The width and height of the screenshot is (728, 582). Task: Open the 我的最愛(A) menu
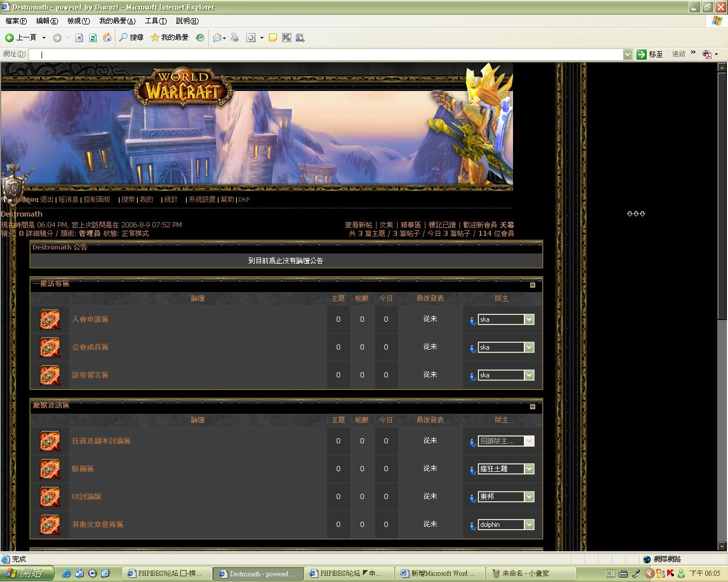pos(117,21)
